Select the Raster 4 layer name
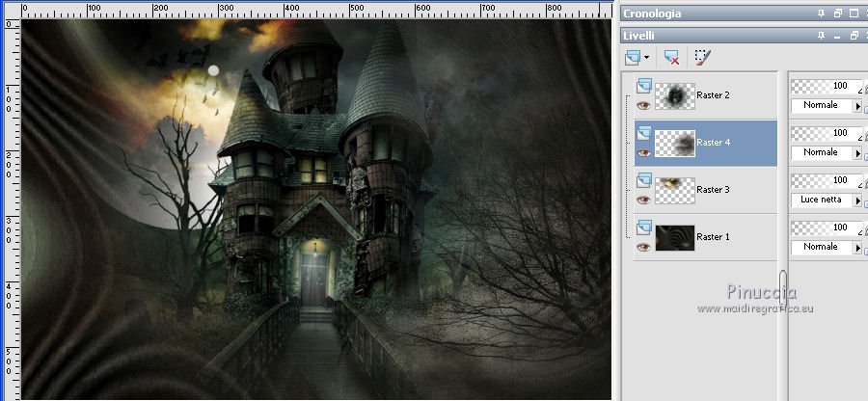Viewport: 868px width, 401px height. point(713,142)
